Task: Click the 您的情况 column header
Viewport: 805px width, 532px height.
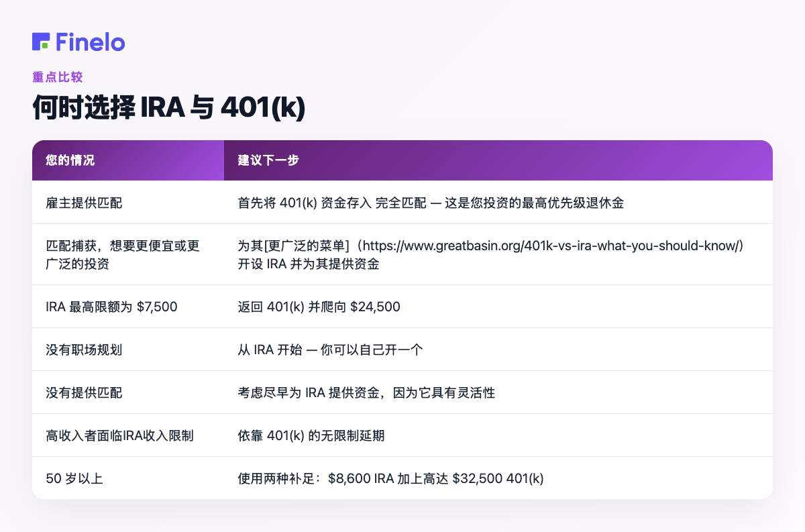Action: click(128, 160)
